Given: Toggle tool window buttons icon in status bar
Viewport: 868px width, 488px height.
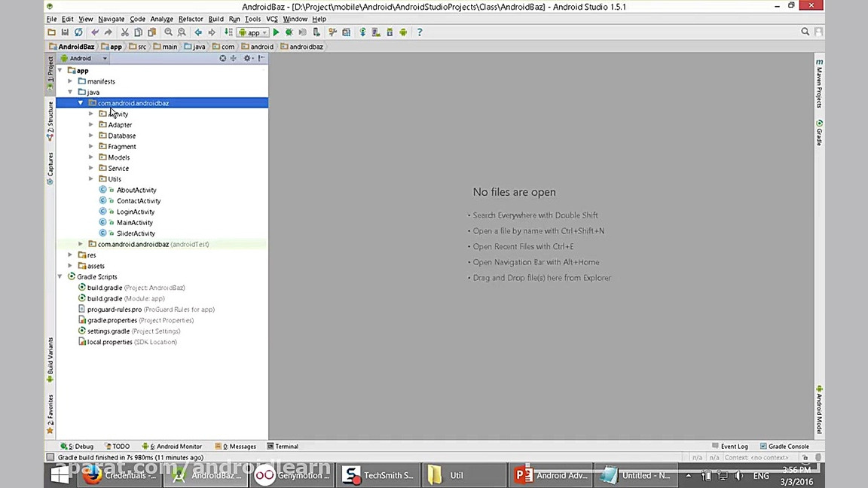Looking at the screenshot, I should (x=50, y=458).
